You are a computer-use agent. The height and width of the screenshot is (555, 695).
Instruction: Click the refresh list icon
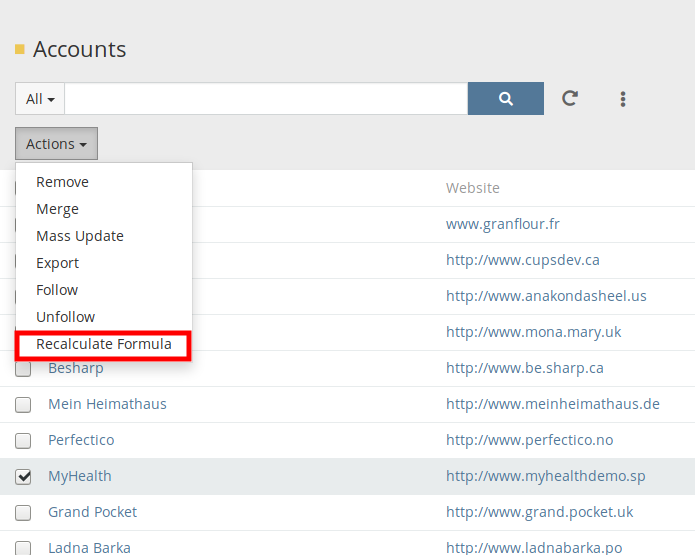click(570, 99)
